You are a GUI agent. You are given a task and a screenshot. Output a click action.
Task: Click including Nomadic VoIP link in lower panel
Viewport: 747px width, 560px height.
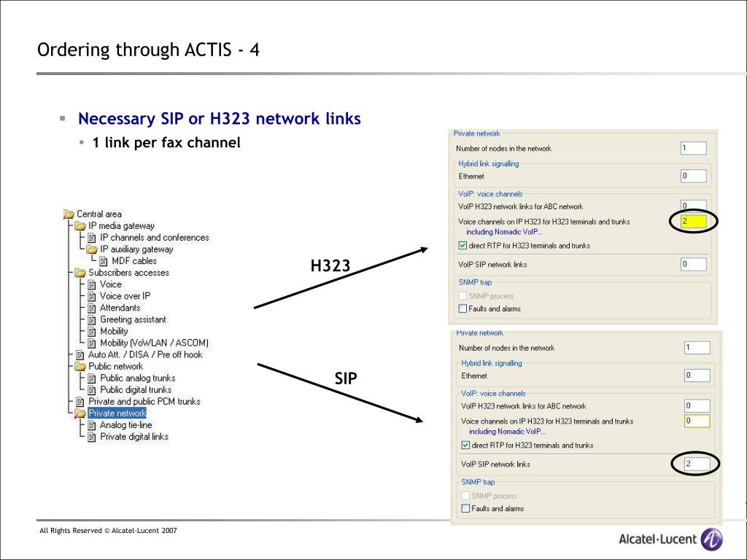(508, 432)
